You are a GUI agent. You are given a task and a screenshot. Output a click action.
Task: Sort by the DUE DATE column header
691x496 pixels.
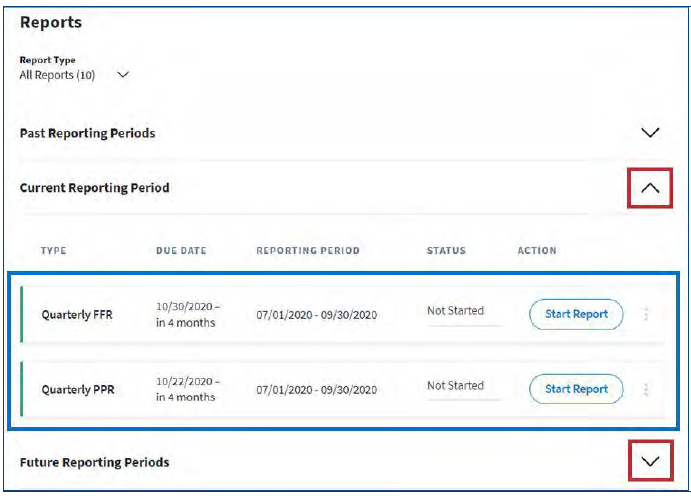tap(181, 251)
